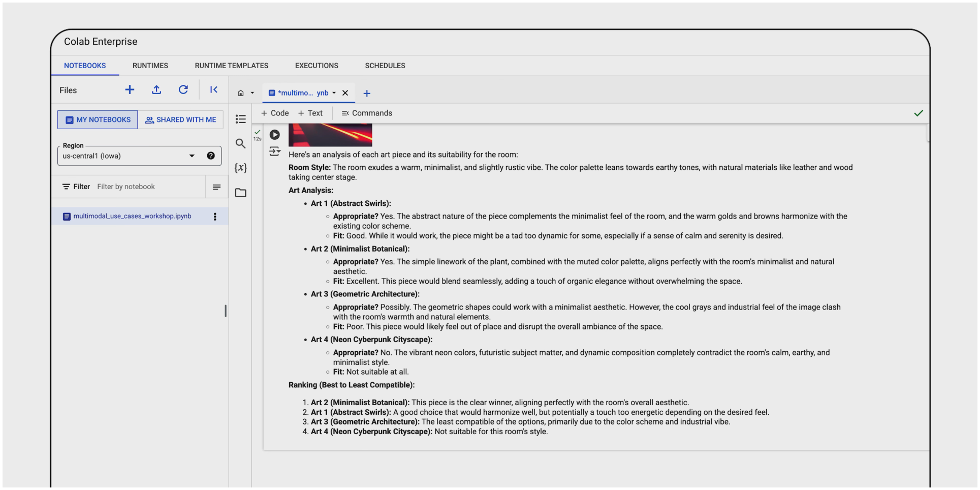Click the Filter by notebook field
The image size is (980, 490).
[x=147, y=187]
